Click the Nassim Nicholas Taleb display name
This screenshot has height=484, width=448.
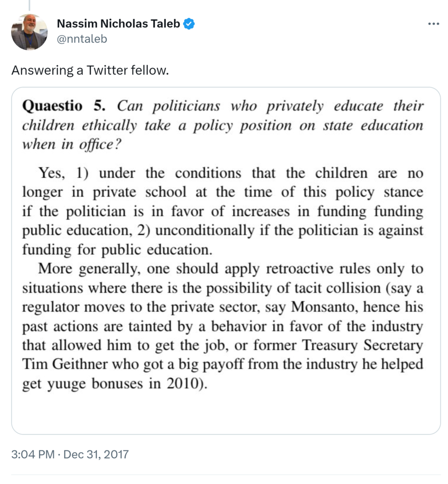(x=119, y=24)
